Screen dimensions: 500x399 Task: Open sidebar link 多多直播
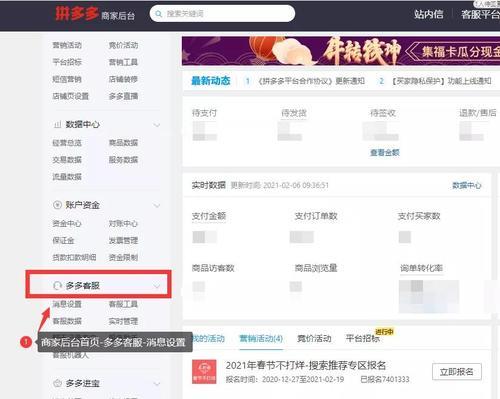123,96
